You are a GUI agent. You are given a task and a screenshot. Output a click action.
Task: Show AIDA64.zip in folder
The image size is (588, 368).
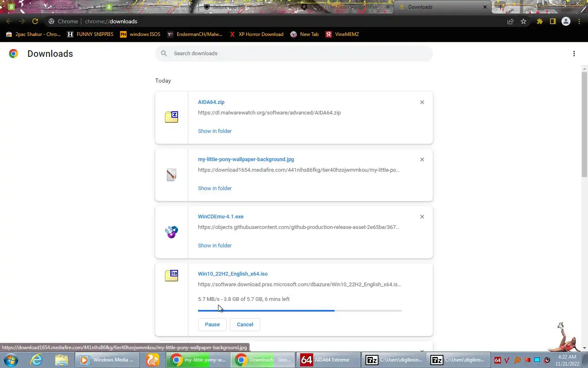[215, 131]
